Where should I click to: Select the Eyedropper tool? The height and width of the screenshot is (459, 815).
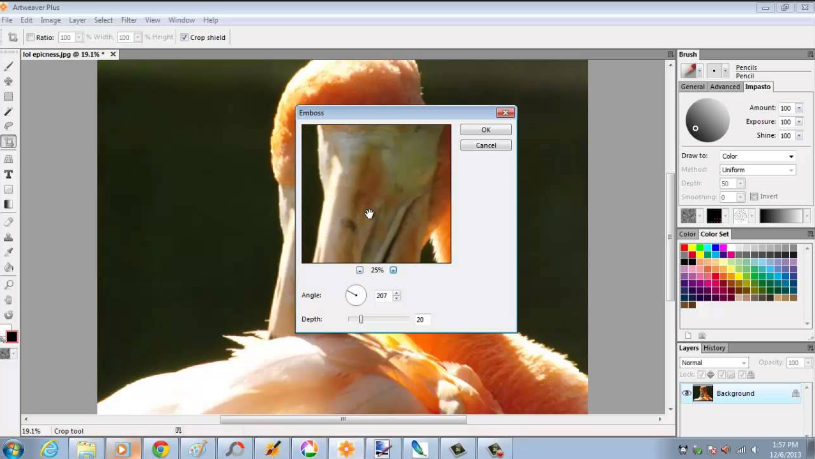[9, 252]
